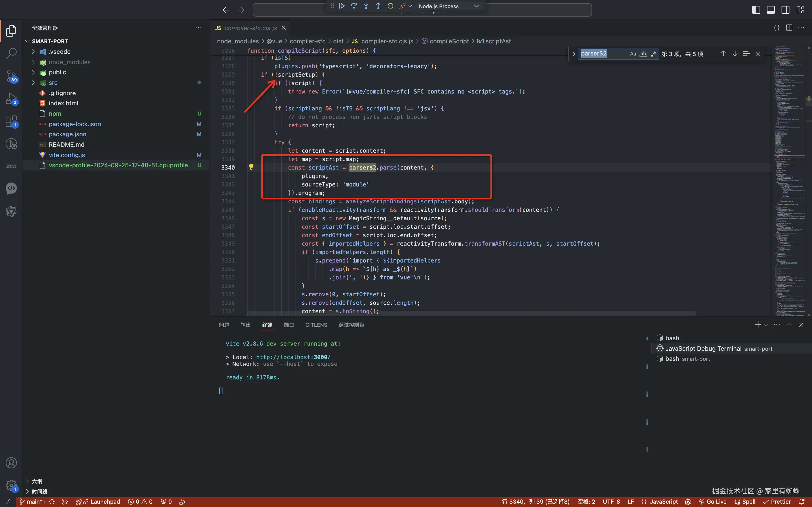The image size is (812, 507).
Task: Expand the src folder
Action: pyautogui.click(x=53, y=83)
